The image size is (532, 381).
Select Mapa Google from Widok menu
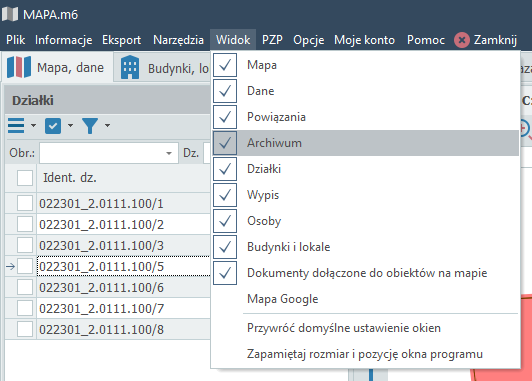click(x=366, y=299)
